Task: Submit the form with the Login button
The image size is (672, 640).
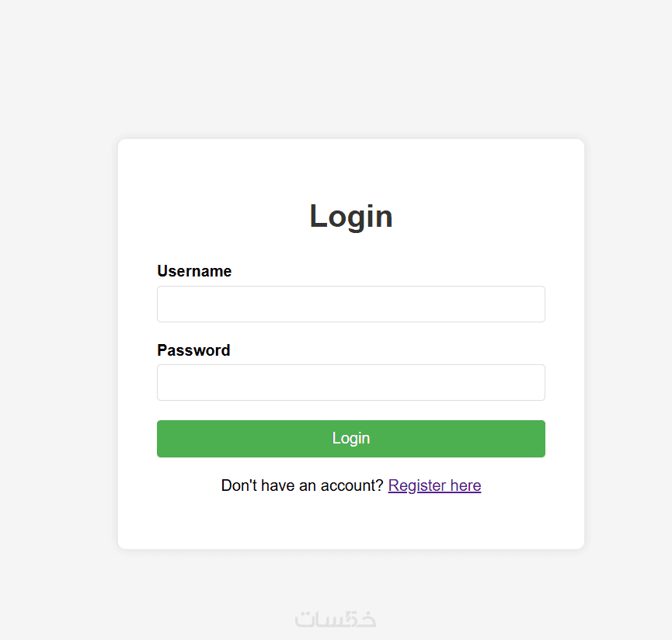Action: (x=350, y=439)
